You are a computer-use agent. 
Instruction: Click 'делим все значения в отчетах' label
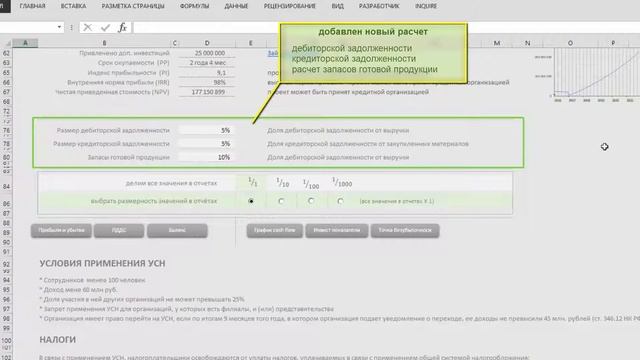point(171,183)
